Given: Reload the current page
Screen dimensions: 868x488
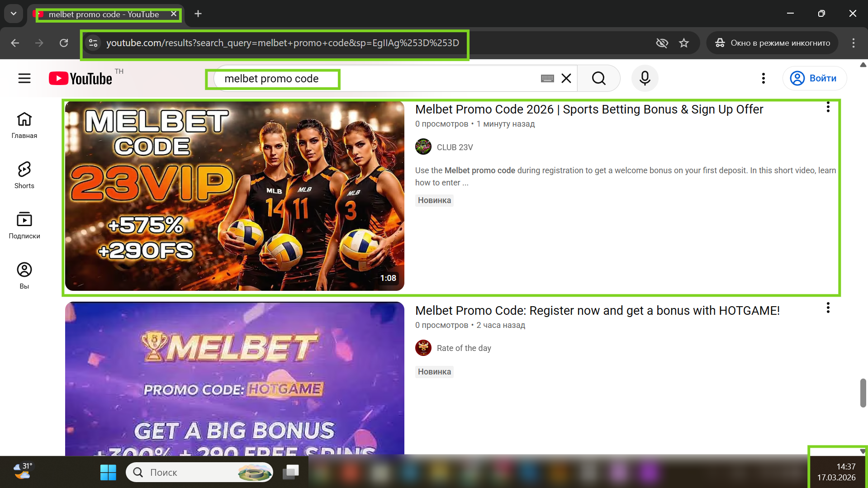Looking at the screenshot, I should pos(64,43).
